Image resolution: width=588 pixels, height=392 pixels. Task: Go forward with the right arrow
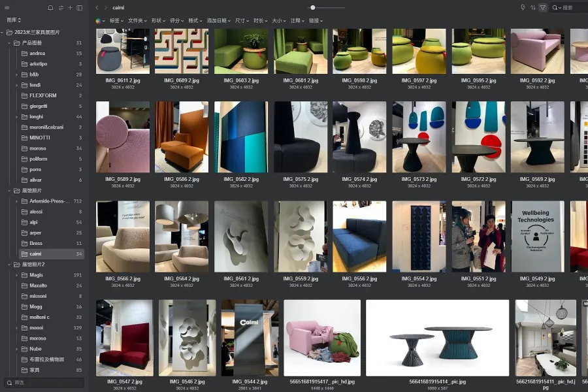pos(106,7)
